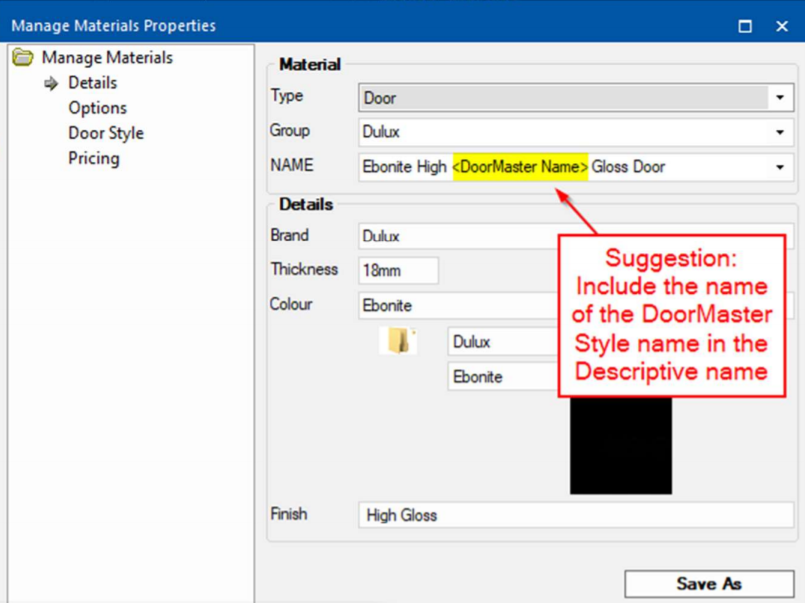The height and width of the screenshot is (603, 805).
Task: Click the Details group heading
Action: (x=306, y=204)
